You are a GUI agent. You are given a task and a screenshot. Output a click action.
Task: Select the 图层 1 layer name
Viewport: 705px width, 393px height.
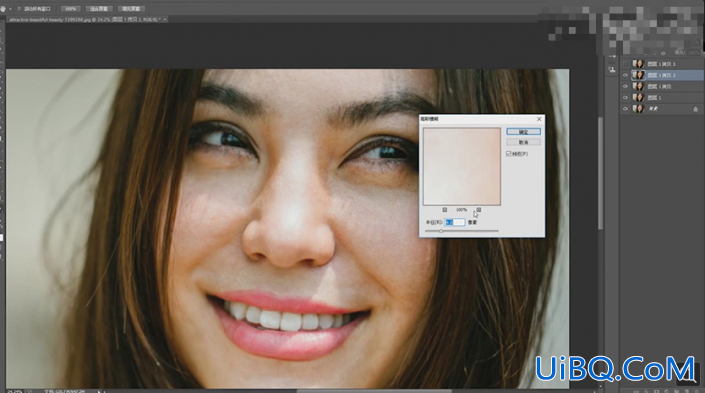coord(655,98)
